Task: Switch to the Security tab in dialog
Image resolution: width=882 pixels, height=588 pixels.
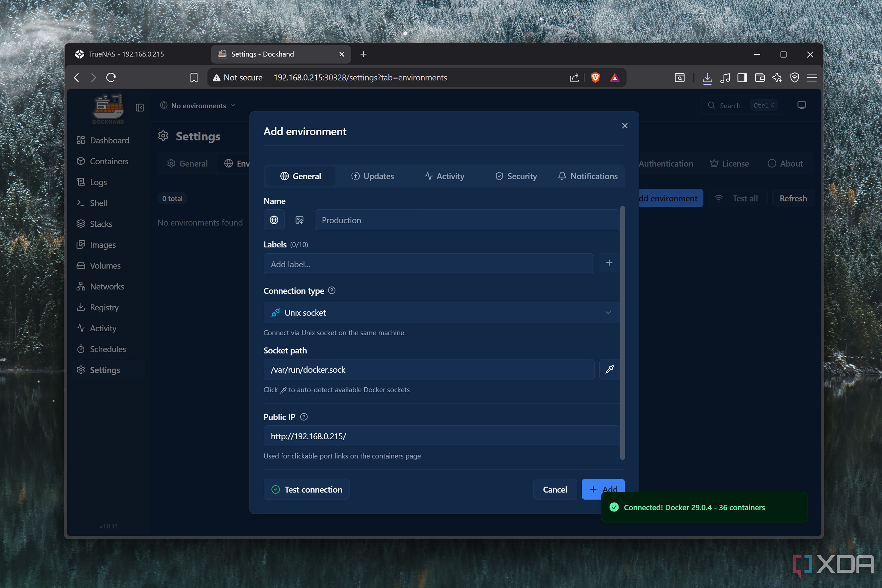Action: 516,176
